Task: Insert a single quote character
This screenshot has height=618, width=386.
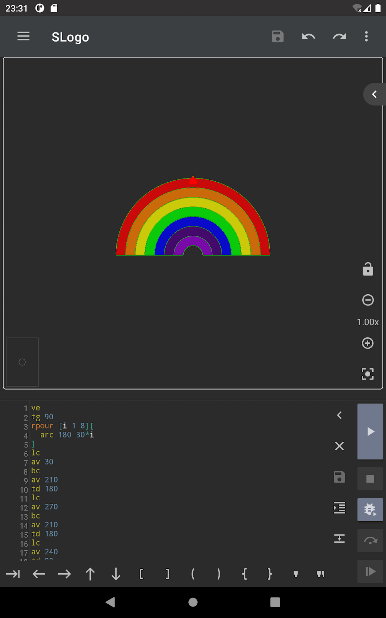Action: [296, 574]
